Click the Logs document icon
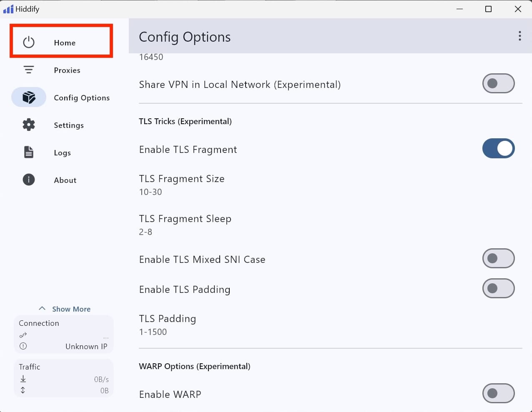The width and height of the screenshot is (532, 412). (28, 152)
